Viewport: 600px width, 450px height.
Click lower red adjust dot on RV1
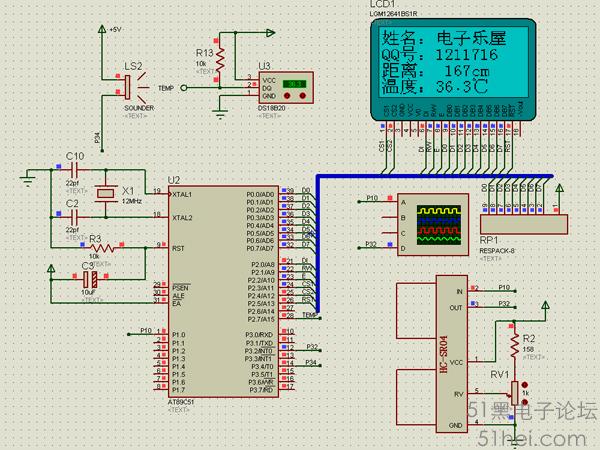coord(525,402)
